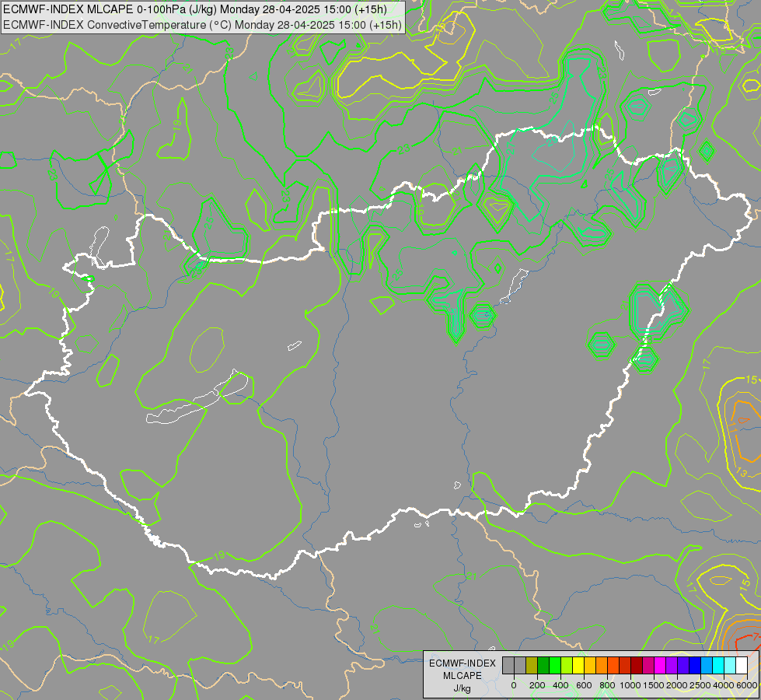Click the orange contour label 11
Viewport: 761px width, 700px height.
[x=732, y=428]
